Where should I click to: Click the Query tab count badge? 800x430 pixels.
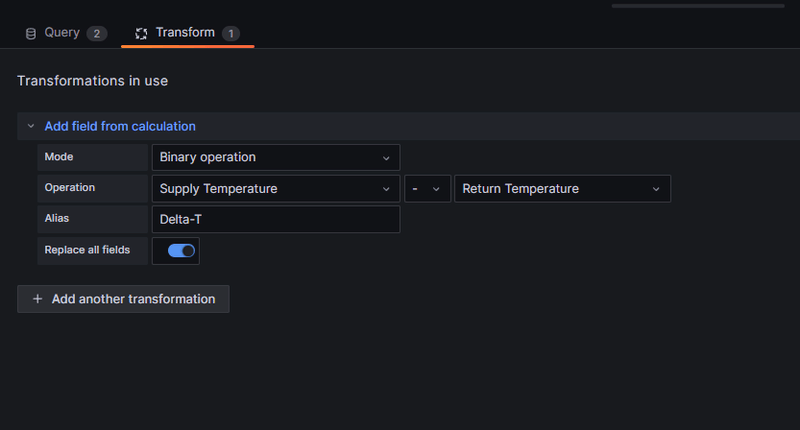[x=96, y=33]
